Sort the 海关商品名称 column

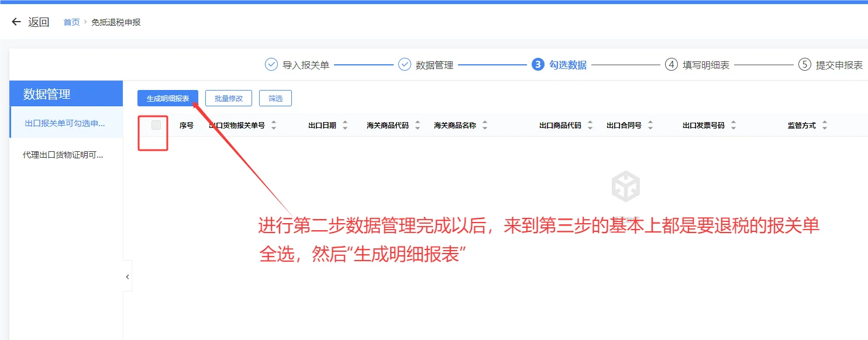coord(484,124)
